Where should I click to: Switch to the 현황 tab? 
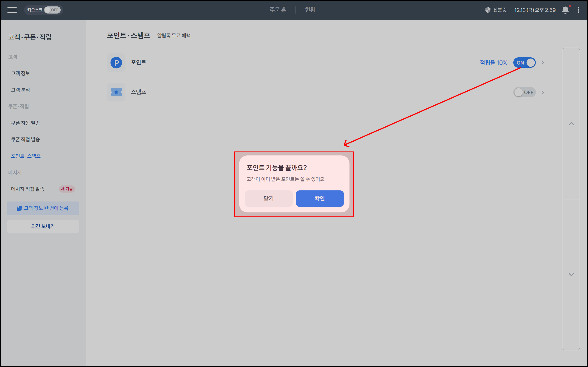[310, 10]
